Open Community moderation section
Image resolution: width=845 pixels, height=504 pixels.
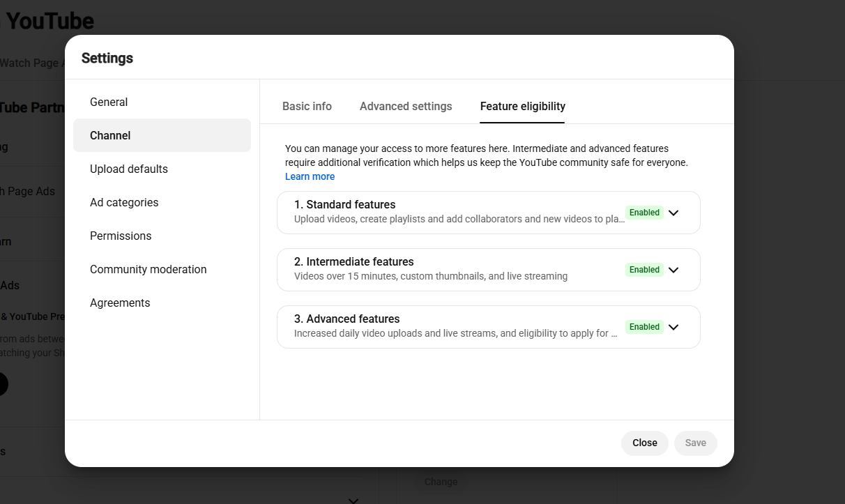point(162,269)
